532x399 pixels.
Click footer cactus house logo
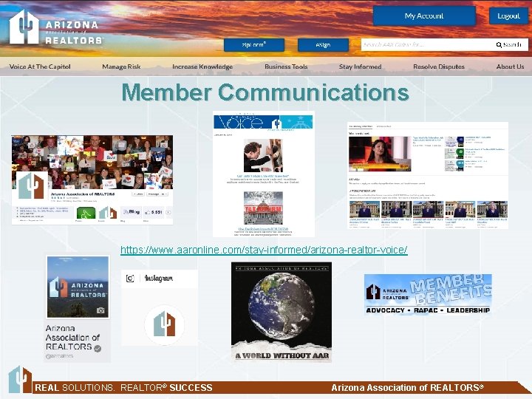[20, 379]
